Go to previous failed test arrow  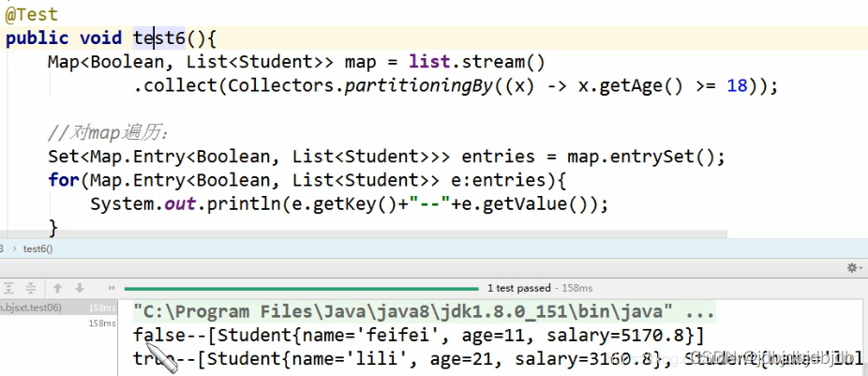coord(57,288)
